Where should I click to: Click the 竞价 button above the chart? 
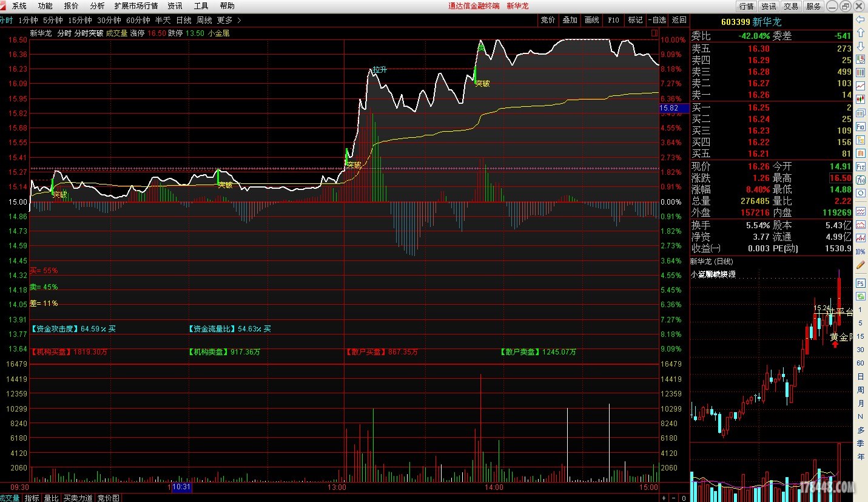click(x=548, y=20)
